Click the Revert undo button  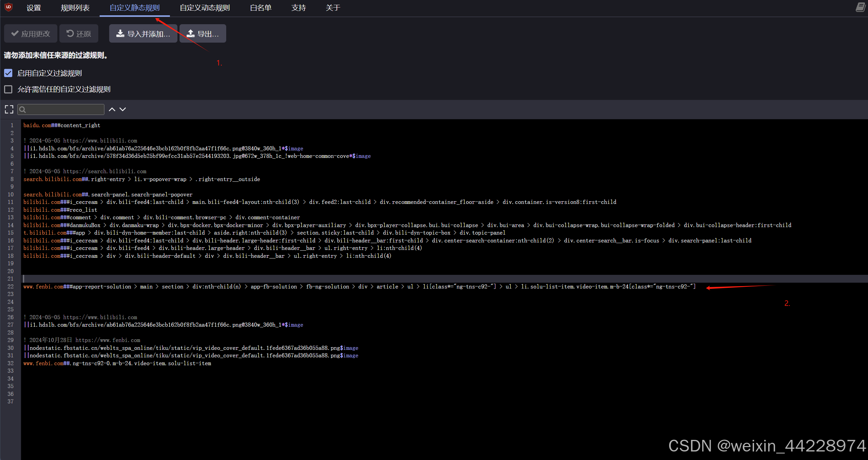point(79,33)
